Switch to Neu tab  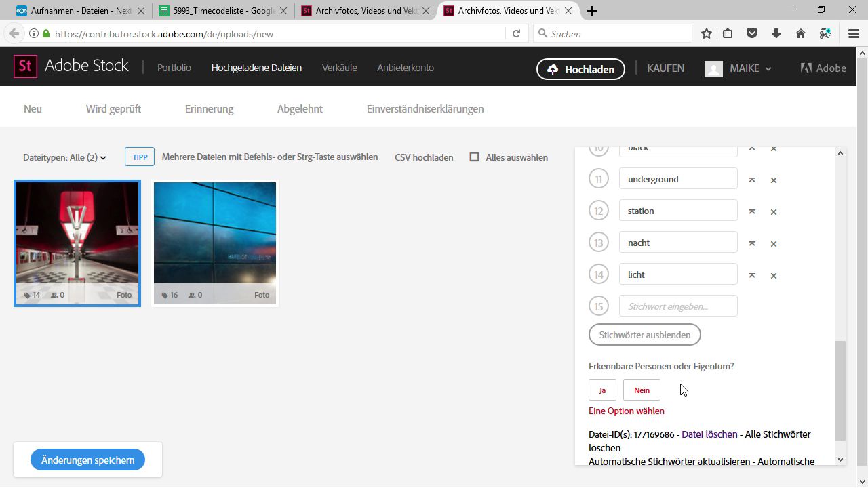click(x=33, y=108)
